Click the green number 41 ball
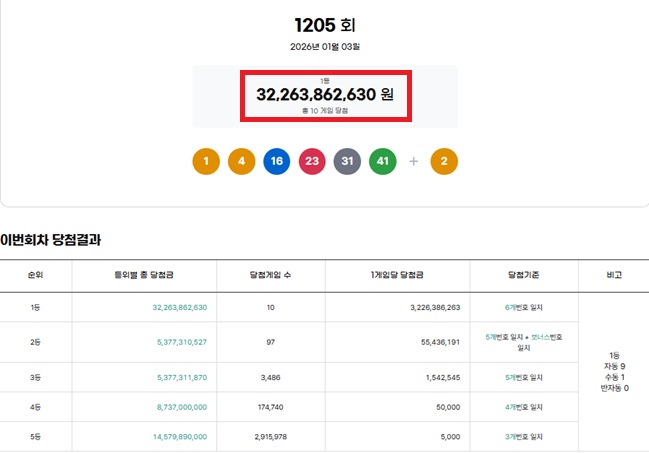The height and width of the screenshot is (453, 649). click(x=382, y=160)
